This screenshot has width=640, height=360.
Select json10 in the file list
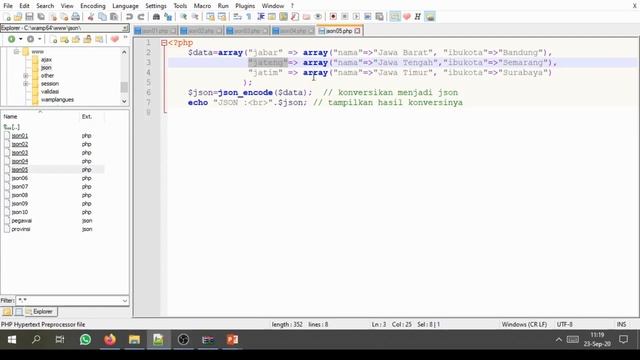[x=20, y=212]
